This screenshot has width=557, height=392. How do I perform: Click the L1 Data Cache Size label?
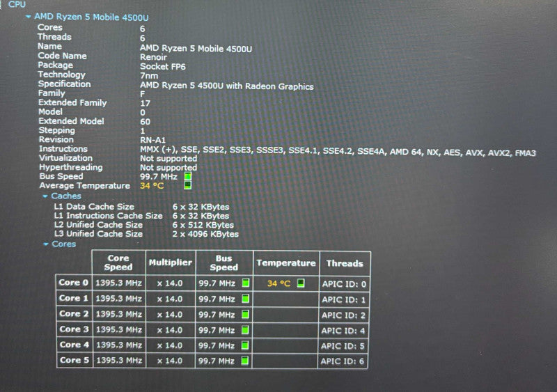(94, 207)
